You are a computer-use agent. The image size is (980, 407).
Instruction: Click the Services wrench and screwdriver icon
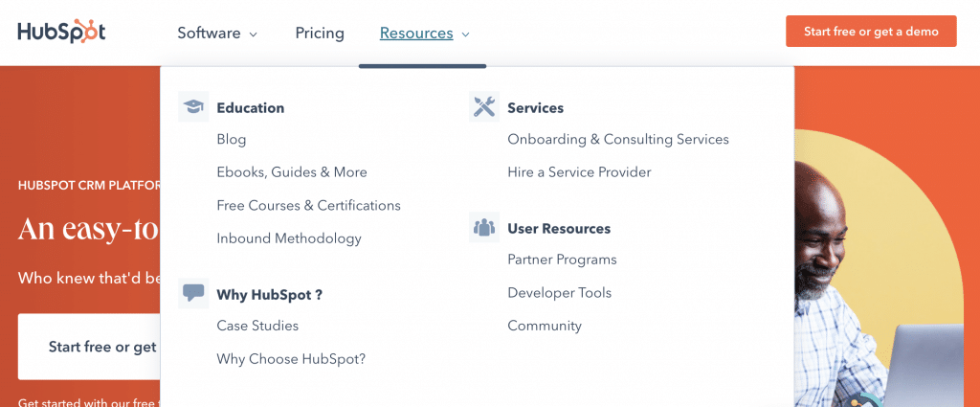tap(484, 107)
